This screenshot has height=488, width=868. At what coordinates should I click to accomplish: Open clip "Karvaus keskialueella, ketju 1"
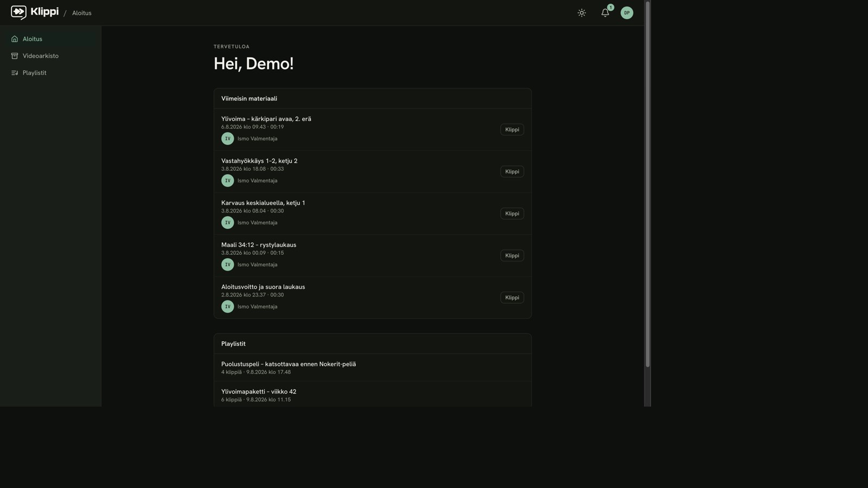[x=263, y=203]
